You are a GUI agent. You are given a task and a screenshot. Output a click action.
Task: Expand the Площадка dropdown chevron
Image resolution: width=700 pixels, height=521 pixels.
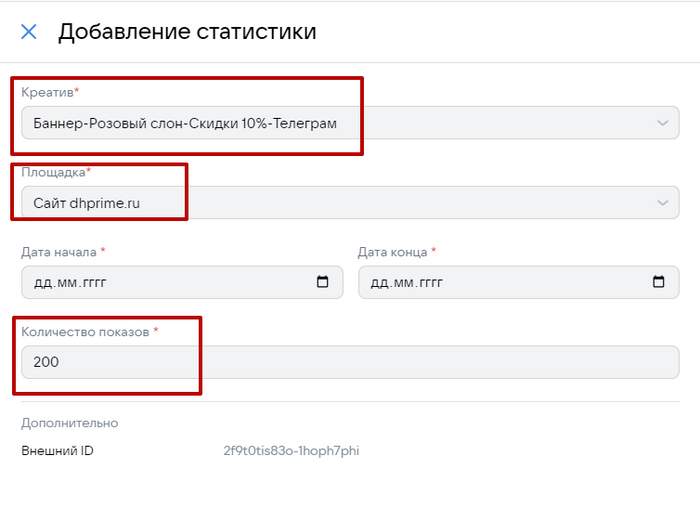click(x=662, y=203)
